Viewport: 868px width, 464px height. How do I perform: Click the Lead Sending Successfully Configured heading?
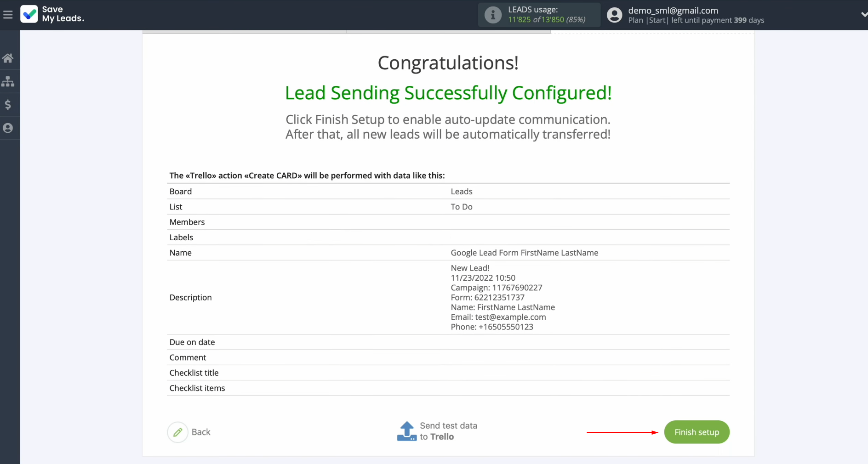point(448,93)
